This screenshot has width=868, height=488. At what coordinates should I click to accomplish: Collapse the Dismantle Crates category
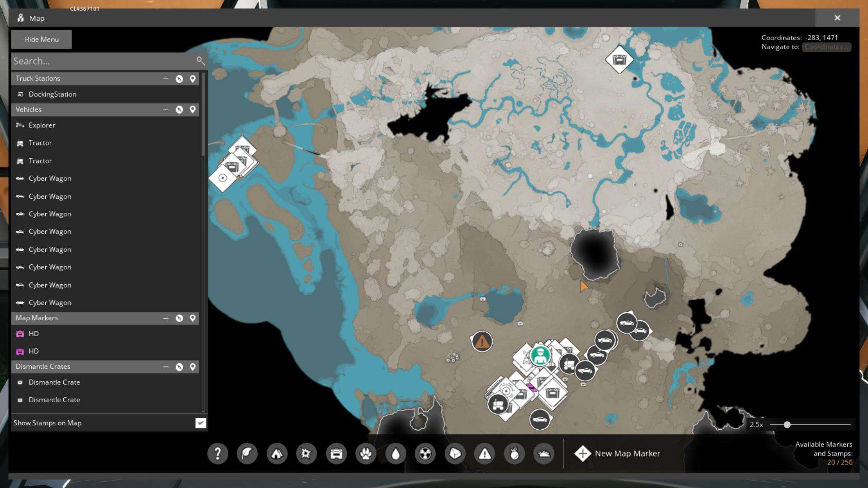click(166, 367)
